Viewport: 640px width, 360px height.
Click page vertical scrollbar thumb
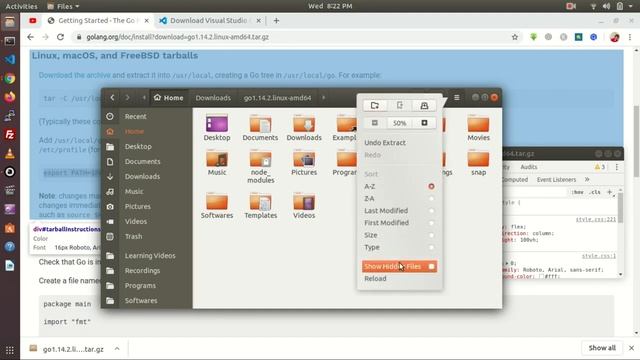tap(636, 141)
